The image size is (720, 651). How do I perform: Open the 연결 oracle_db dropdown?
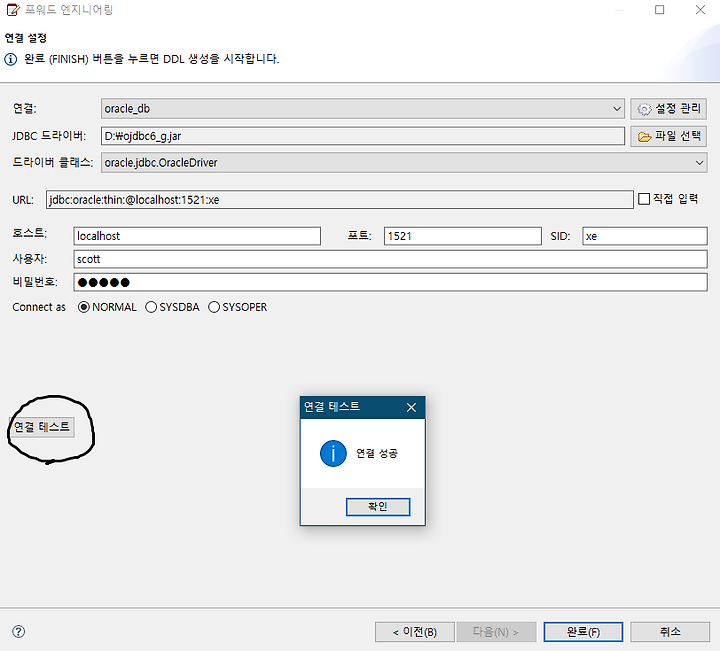[363, 109]
